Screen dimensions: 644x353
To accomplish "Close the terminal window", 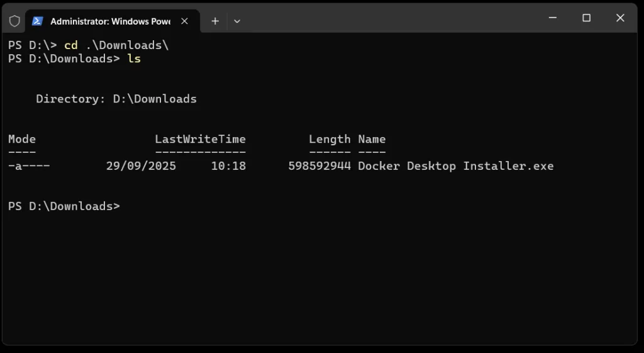I will click(620, 18).
